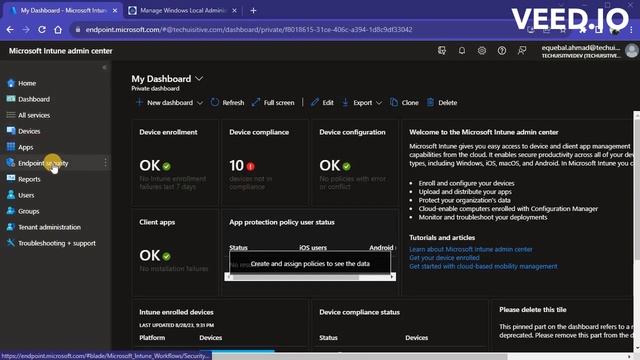Open portal settings gear icon
Viewport: 640px width, 360px height.
pos(482,51)
